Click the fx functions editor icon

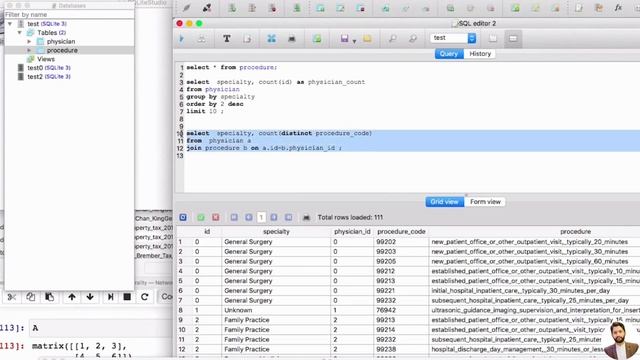pos(618,8)
